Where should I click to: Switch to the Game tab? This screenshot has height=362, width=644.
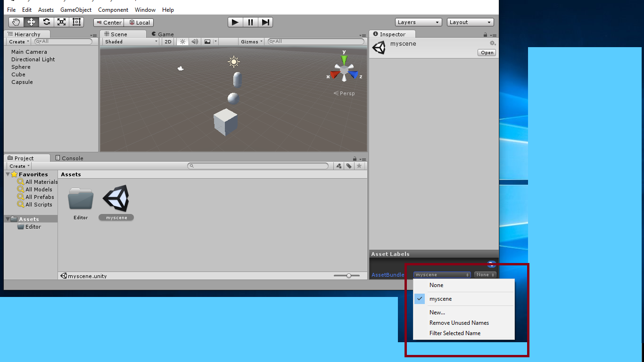tap(162, 34)
